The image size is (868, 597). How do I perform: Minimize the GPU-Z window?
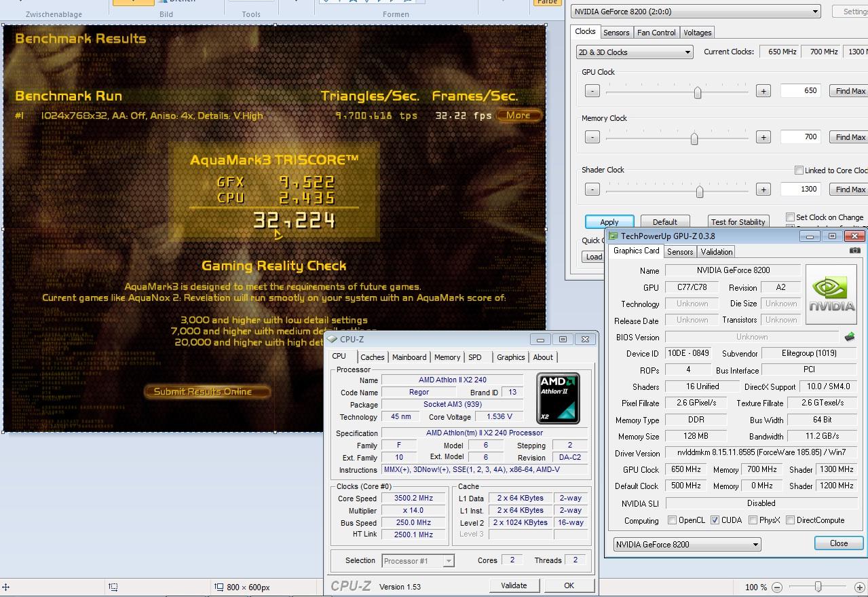click(x=810, y=236)
